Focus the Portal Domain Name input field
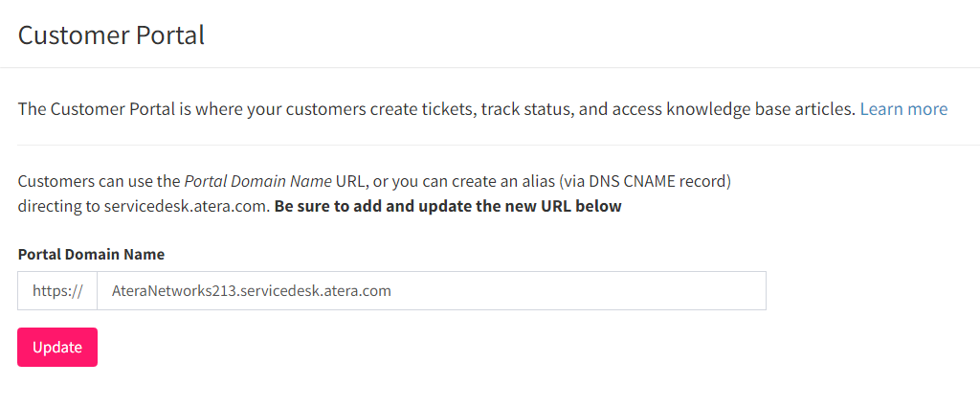980x408 pixels. [x=432, y=290]
